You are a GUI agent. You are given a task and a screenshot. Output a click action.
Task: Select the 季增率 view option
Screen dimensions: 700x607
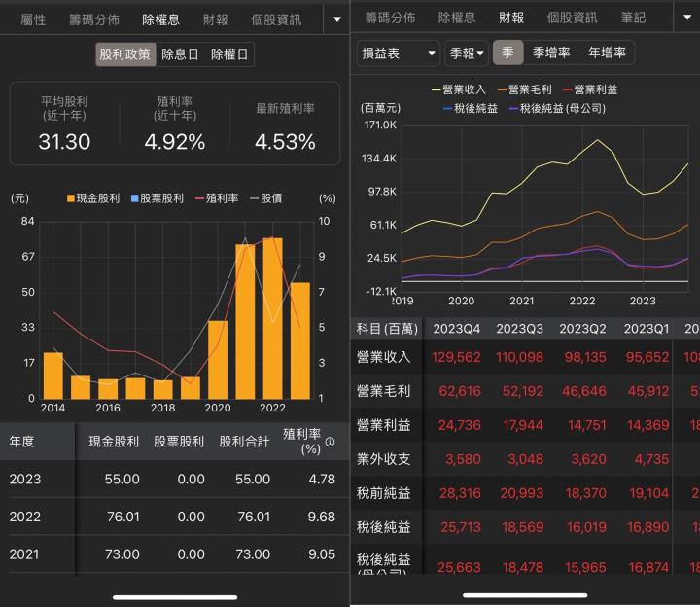click(x=551, y=53)
